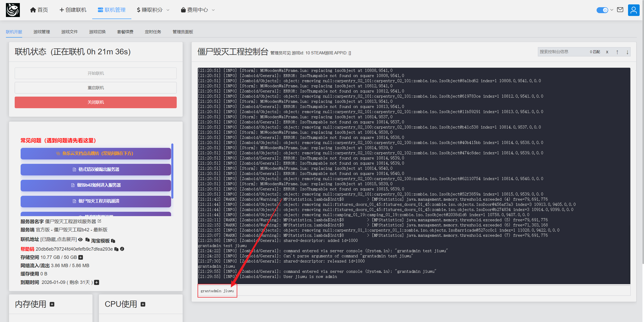
Task: Click the plus icon beside 存储空间
Action: point(81,257)
